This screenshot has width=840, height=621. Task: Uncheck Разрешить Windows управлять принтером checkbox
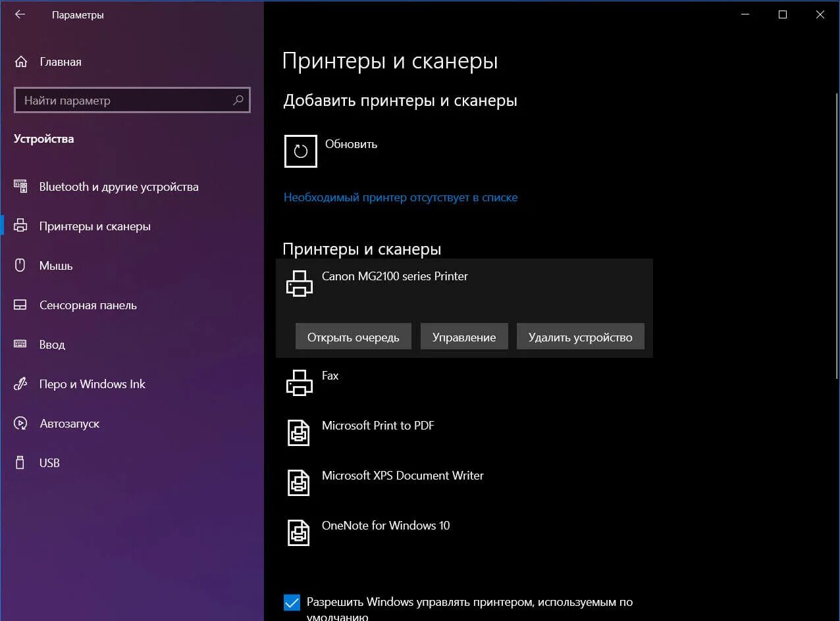[x=292, y=603]
